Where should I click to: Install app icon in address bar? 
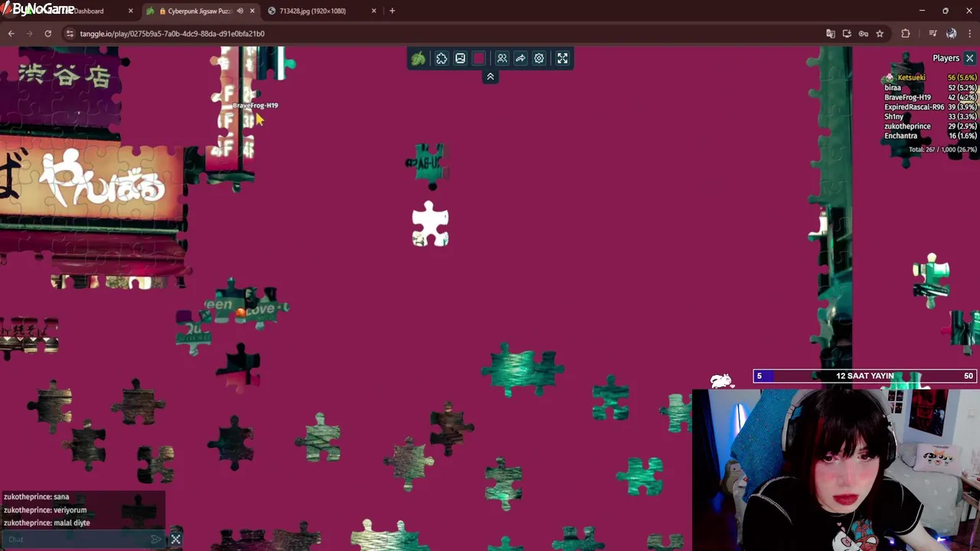coord(847,34)
